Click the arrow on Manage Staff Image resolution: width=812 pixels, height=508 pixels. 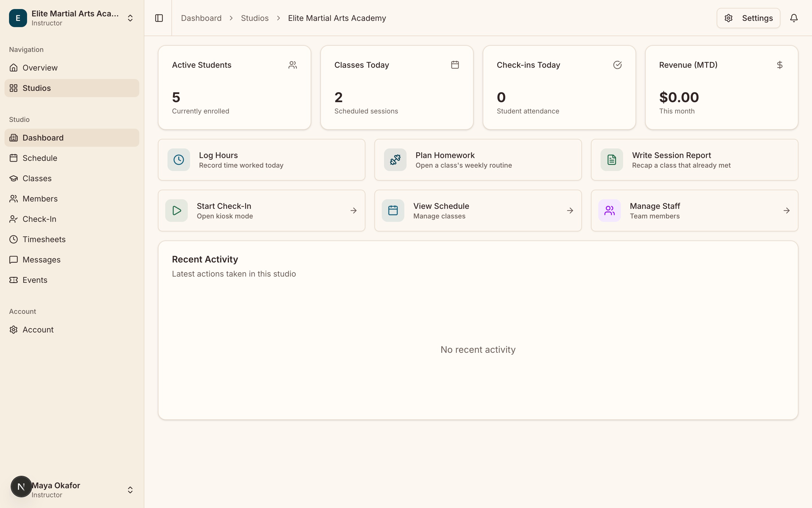(787, 211)
